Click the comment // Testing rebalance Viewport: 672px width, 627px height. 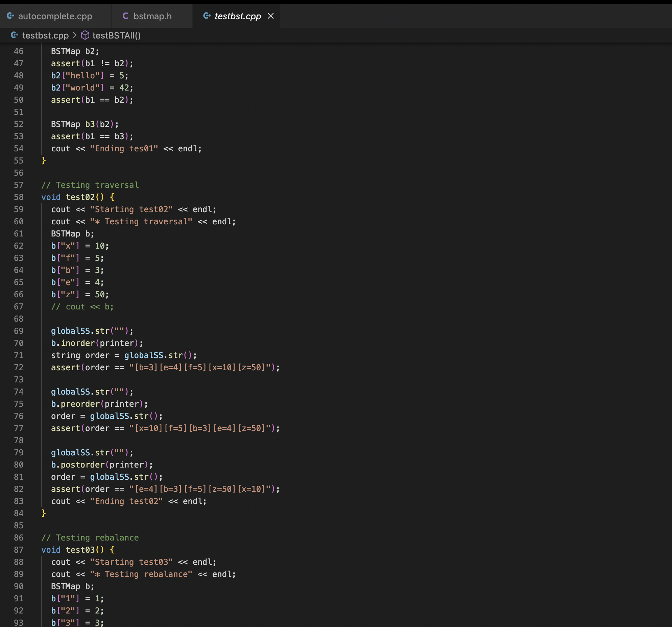point(90,537)
